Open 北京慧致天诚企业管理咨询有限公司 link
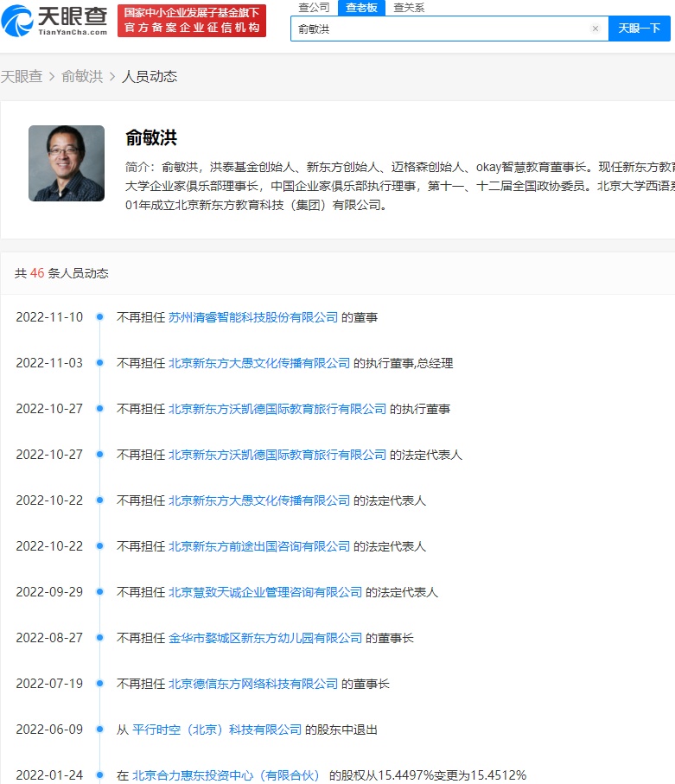The image size is (675, 784). coord(265,592)
